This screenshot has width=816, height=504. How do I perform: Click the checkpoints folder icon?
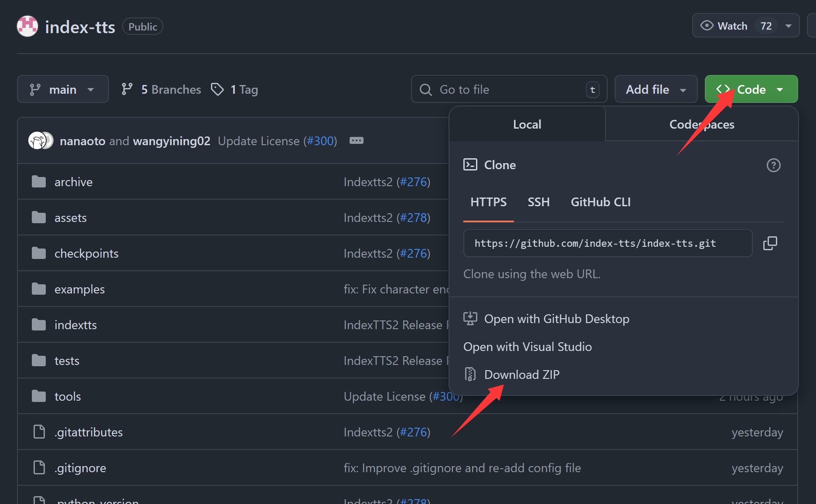point(39,253)
